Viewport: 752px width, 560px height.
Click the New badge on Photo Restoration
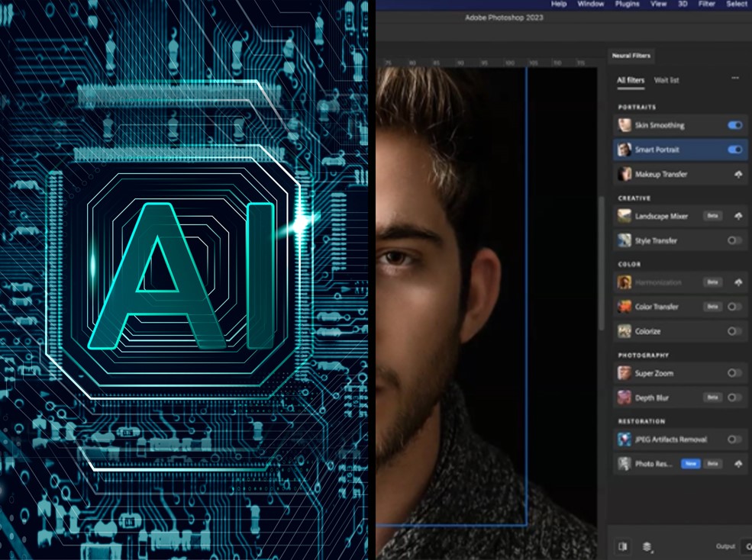(691, 464)
